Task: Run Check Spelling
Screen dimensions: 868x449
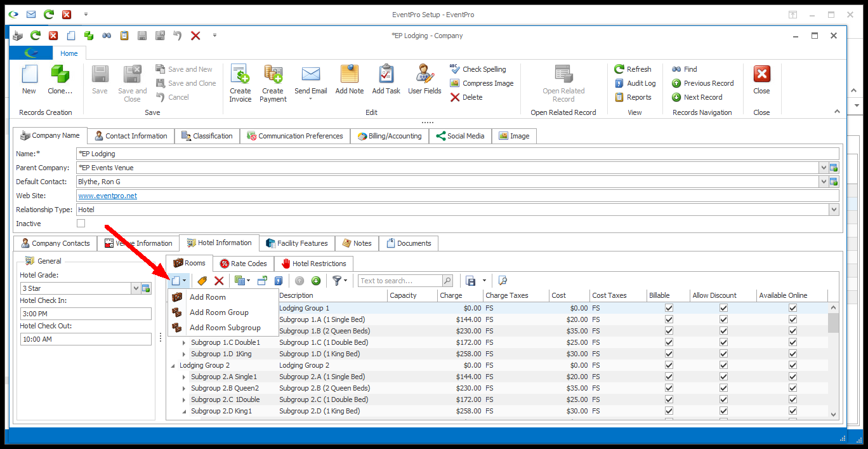Action: 478,69
